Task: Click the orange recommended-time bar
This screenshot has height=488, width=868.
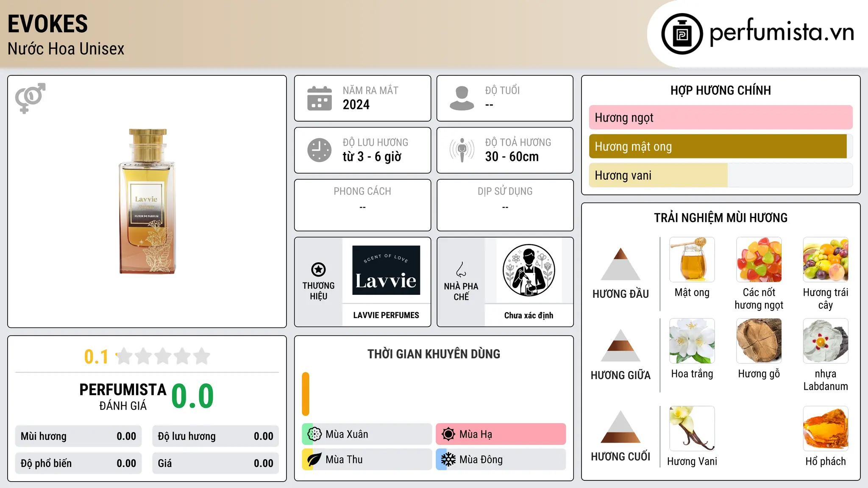Action: pos(306,394)
